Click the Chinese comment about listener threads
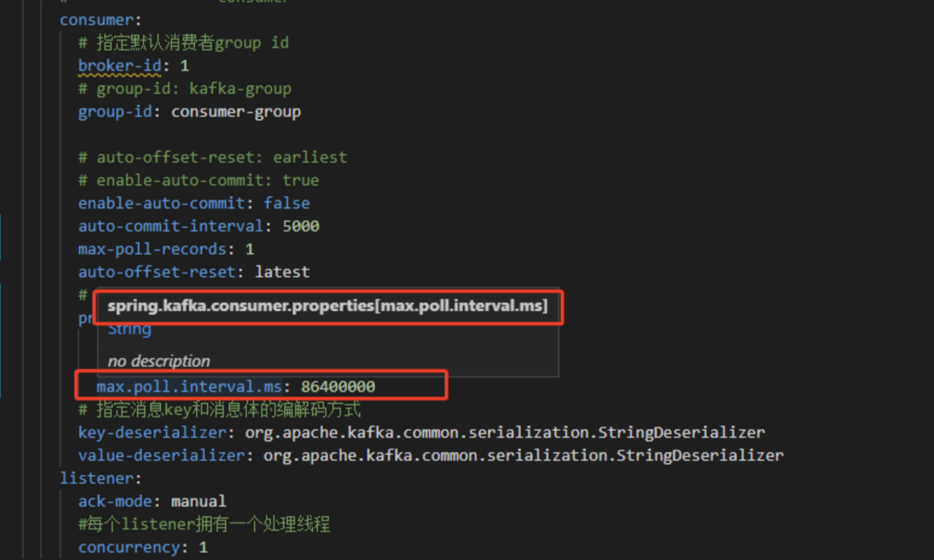The width and height of the screenshot is (934, 560). (x=203, y=524)
